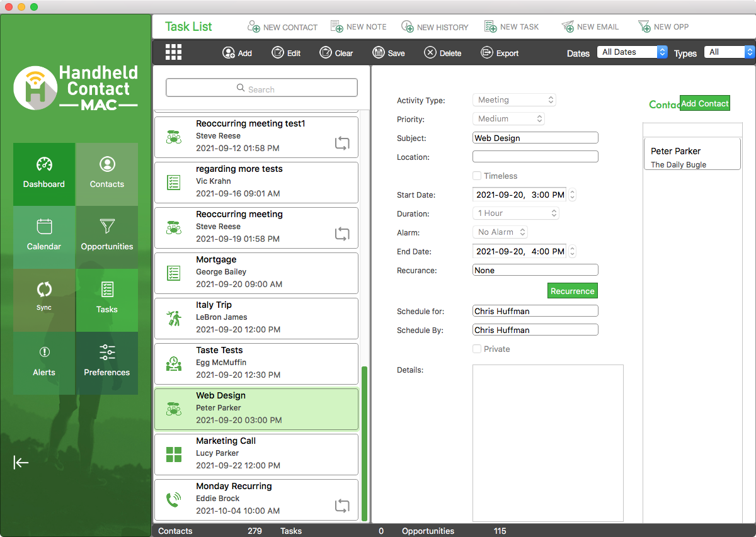Click the Add Contact button
This screenshot has width=756, height=537.
pos(704,103)
